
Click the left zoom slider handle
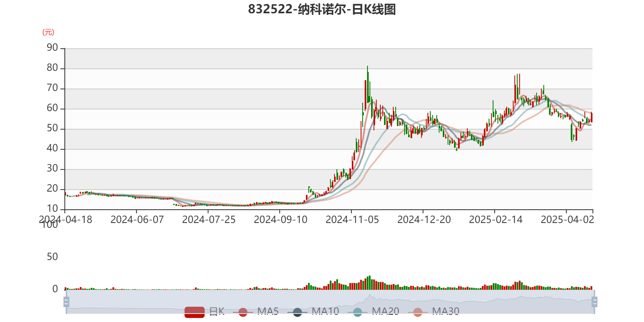pos(66,302)
